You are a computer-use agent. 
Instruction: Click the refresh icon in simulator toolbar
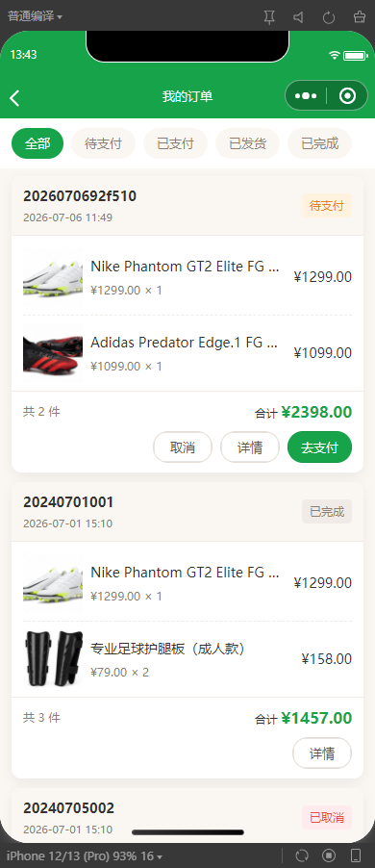pyautogui.click(x=329, y=17)
